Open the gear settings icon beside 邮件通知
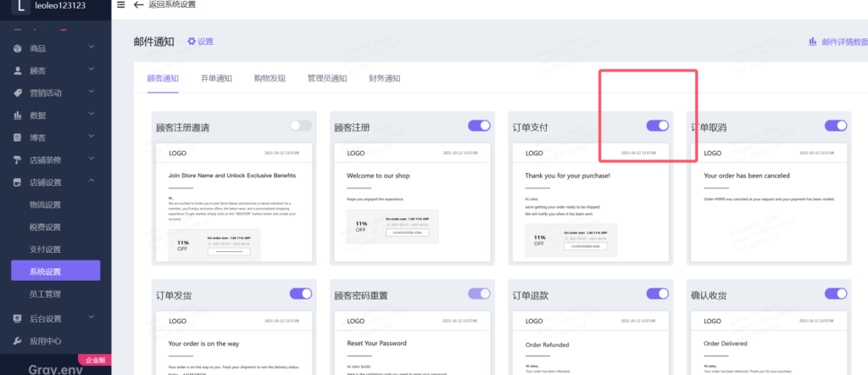The width and height of the screenshot is (868, 375). point(192,42)
